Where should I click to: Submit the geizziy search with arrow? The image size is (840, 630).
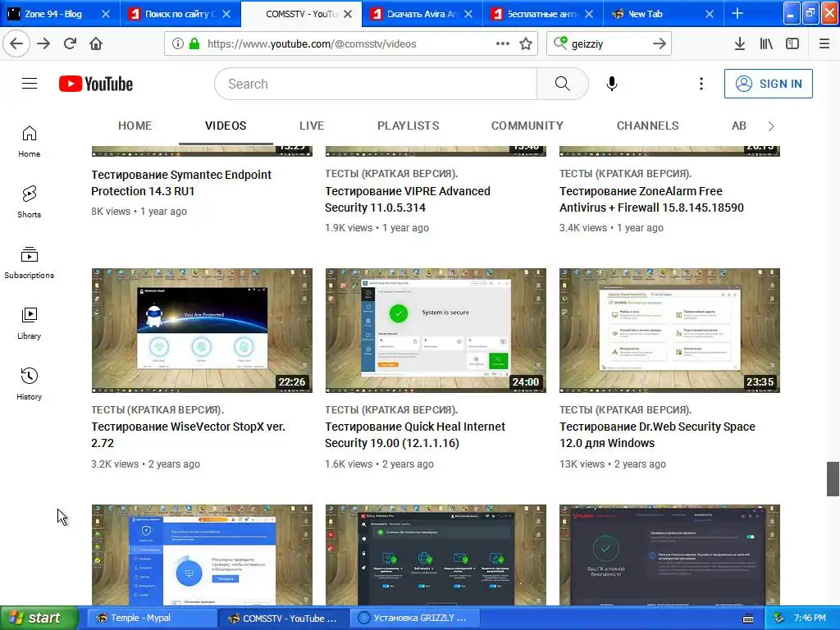[x=660, y=44]
